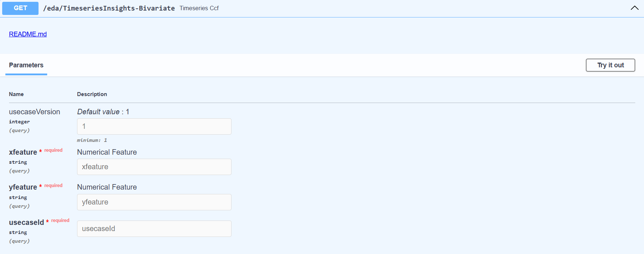Image resolution: width=644 pixels, height=254 pixels.
Task: Click the xfeature parameter name label
Action: click(x=23, y=152)
